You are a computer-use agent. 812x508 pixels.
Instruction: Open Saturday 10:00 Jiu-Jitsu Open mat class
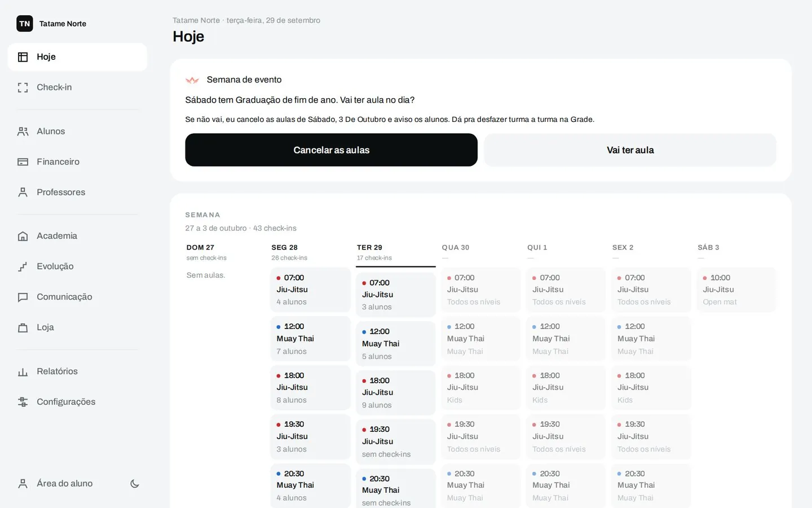pos(736,290)
